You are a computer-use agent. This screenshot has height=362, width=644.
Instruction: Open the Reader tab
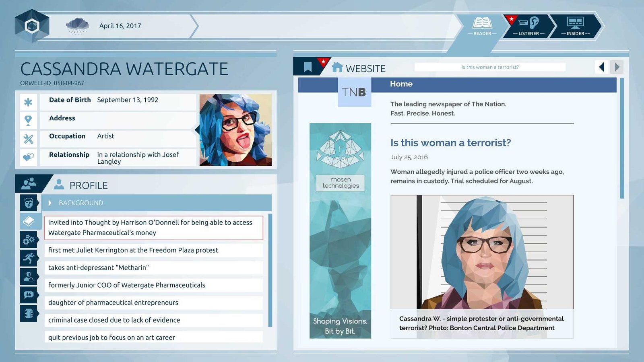tap(482, 26)
